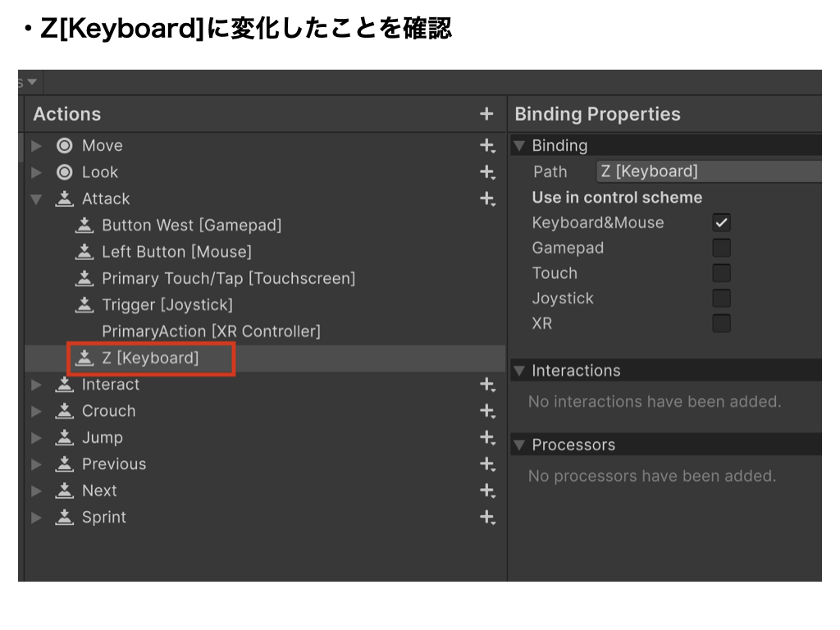Click add-binding plus for Attack action

click(x=487, y=199)
